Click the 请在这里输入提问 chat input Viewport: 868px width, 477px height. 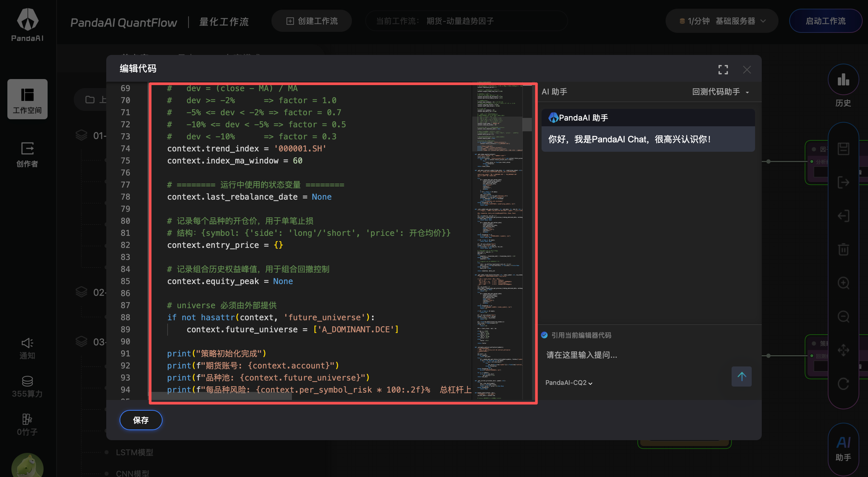coord(581,355)
